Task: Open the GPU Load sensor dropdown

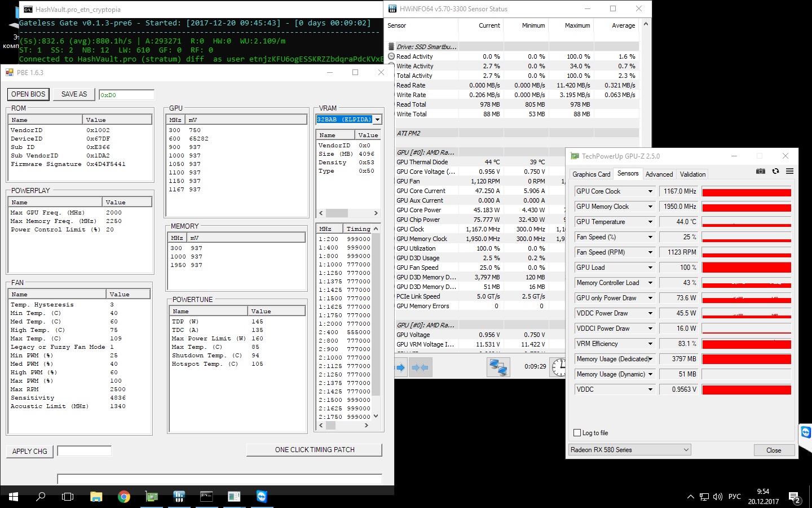Action: pos(650,268)
